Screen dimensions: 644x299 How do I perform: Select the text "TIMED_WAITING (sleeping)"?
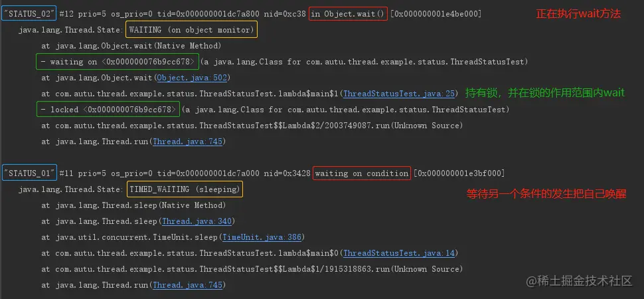tap(185, 189)
